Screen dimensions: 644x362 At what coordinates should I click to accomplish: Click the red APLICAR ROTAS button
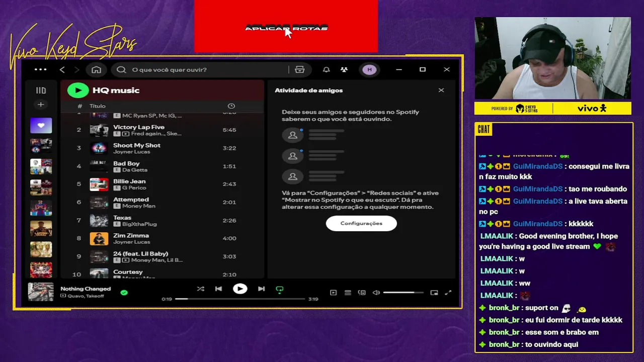(286, 27)
